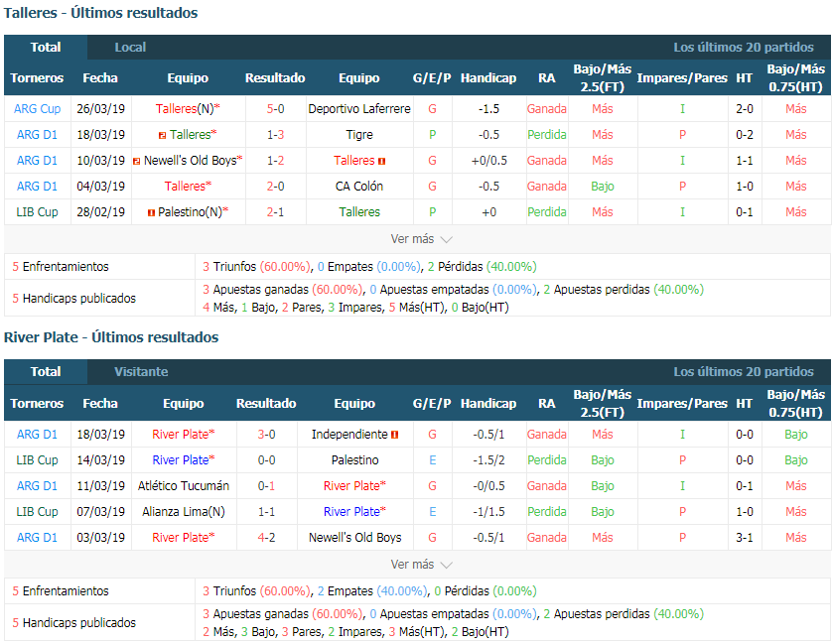Expand 'Ver más' under Talleres results
This screenshot has width=832, height=644.
click(421, 239)
